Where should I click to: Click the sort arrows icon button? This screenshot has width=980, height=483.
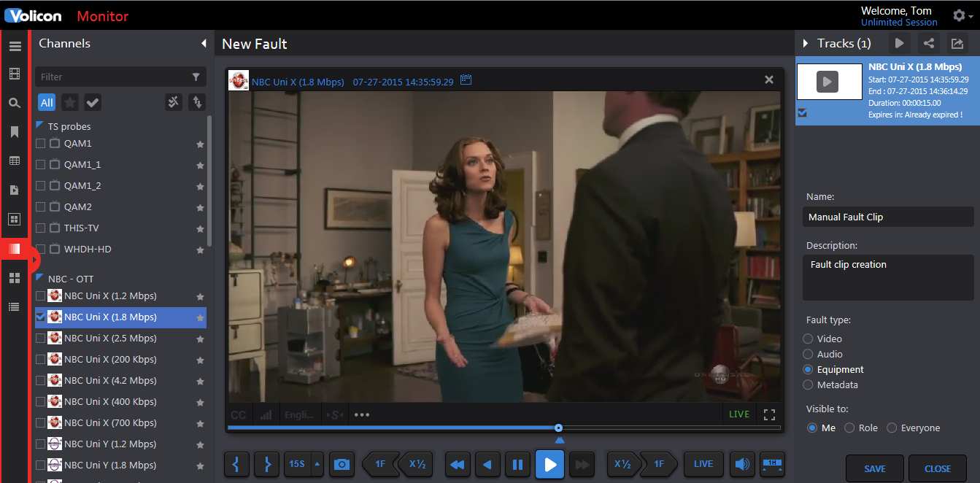[x=196, y=102]
